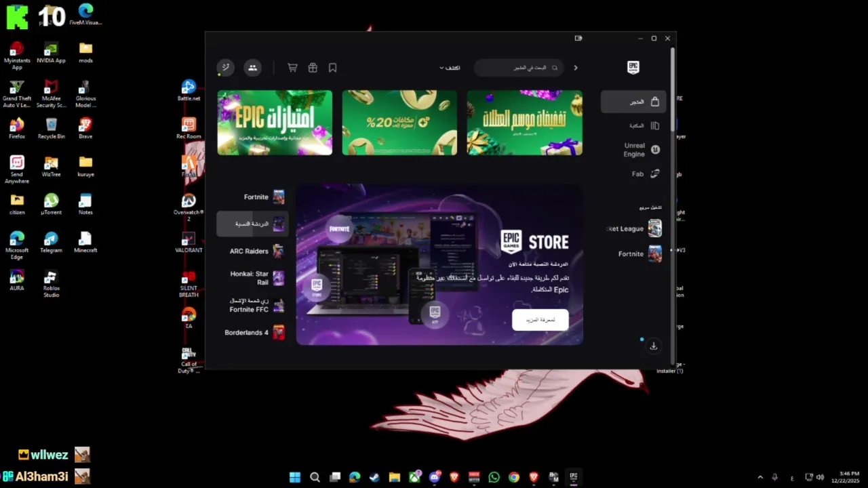Open NVIDIA App desktop shortcut

[51, 53]
